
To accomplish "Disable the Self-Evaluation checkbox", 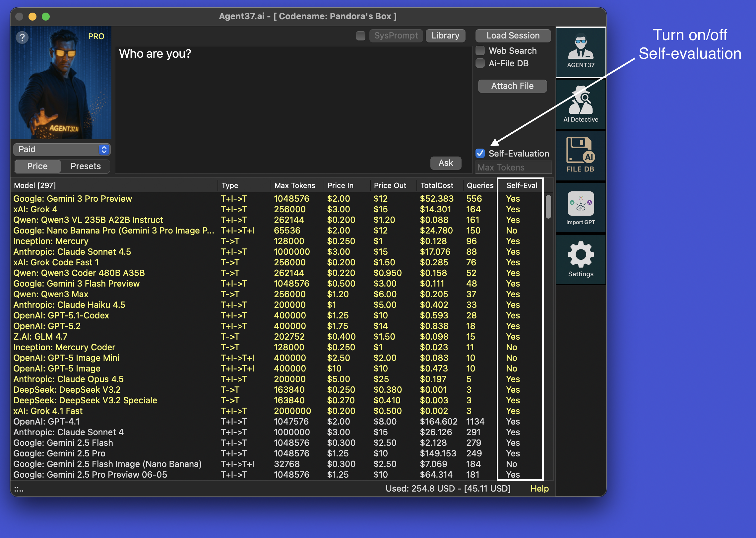I will click(x=480, y=153).
